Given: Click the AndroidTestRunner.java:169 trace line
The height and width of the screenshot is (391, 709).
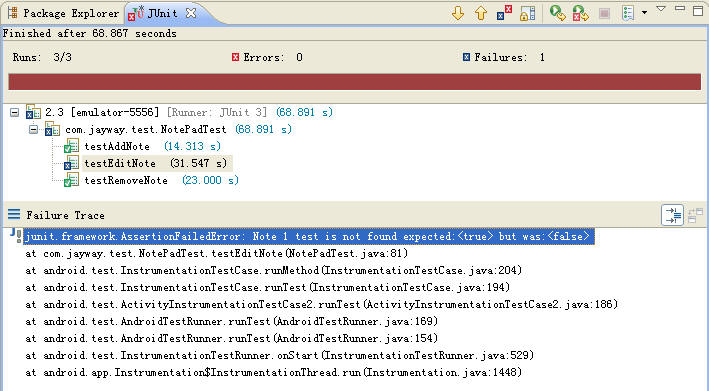Looking at the screenshot, I should point(232,321).
